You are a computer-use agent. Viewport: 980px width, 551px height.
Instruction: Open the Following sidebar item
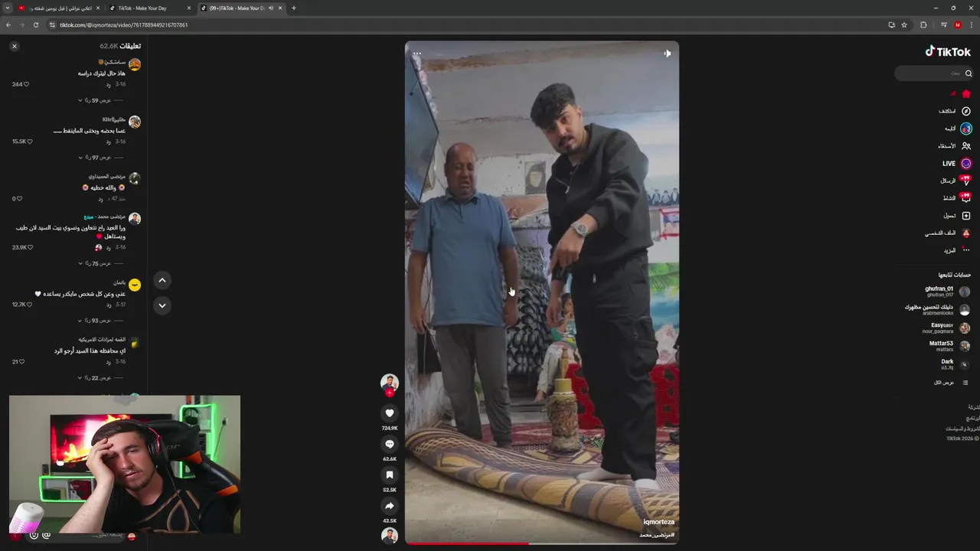coord(957,129)
